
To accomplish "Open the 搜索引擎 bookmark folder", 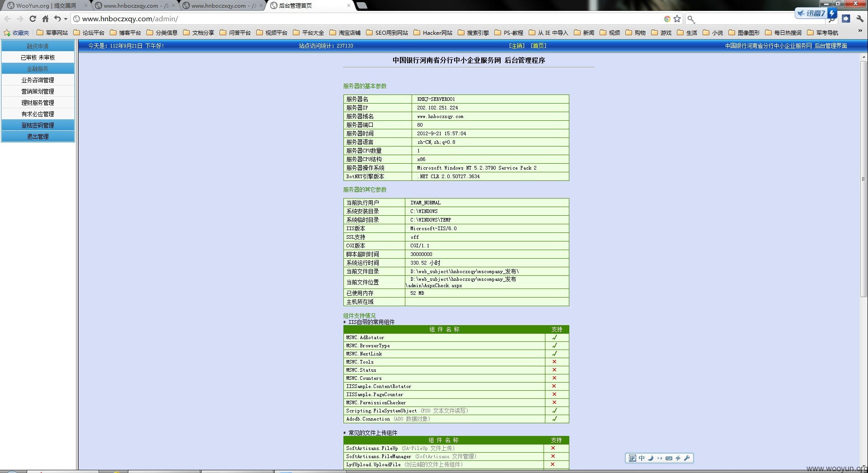I will pyautogui.click(x=473, y=33).
